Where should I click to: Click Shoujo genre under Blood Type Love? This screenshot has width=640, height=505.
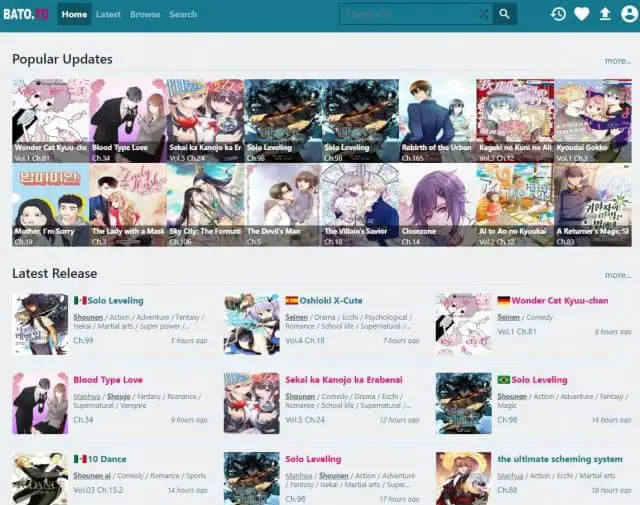[119, 396]
